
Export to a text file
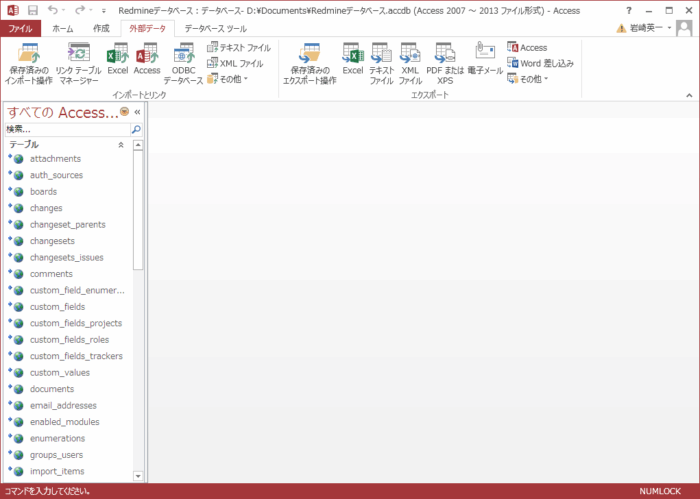381,63
